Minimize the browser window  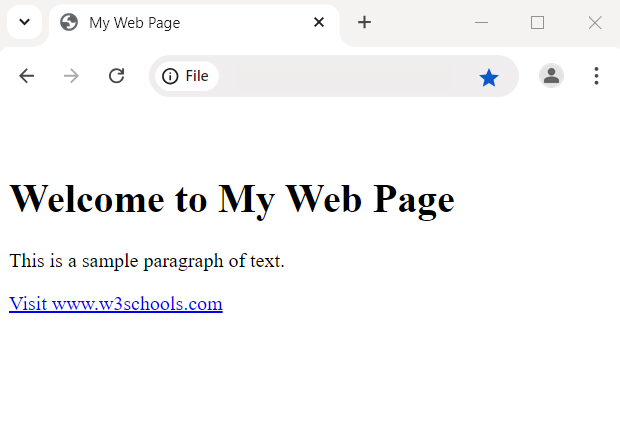pos(481,22)
